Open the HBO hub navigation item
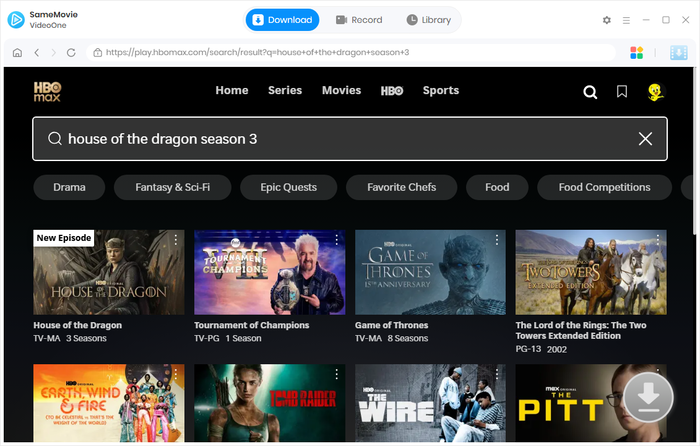 [x=392, y=91]
